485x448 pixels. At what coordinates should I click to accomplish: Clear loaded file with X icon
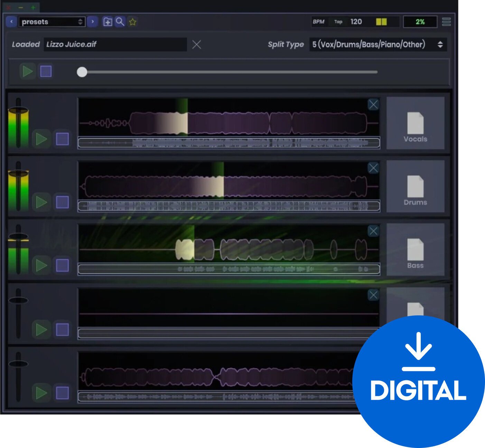pos(197,44)
